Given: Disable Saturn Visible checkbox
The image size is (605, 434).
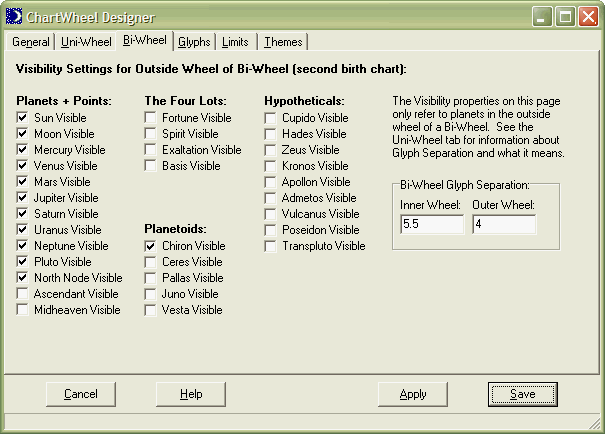Looking at the screenshot, I should pyautogui.click(x=22, y=213).
